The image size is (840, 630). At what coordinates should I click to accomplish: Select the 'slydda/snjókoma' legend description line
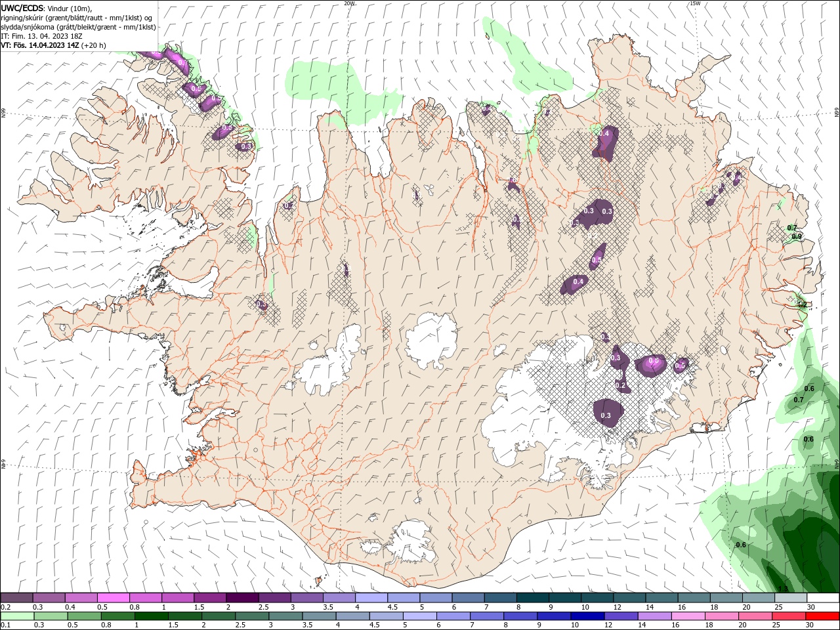(x=78, y=26)
